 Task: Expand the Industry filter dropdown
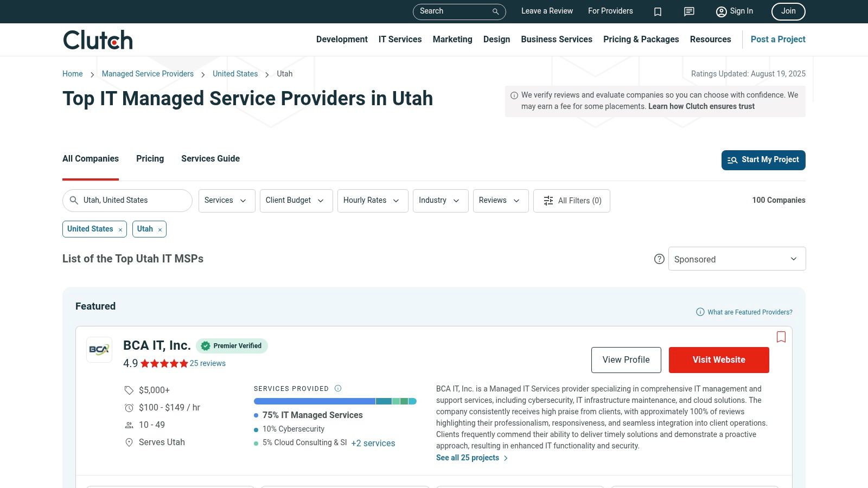coord(441,201)
